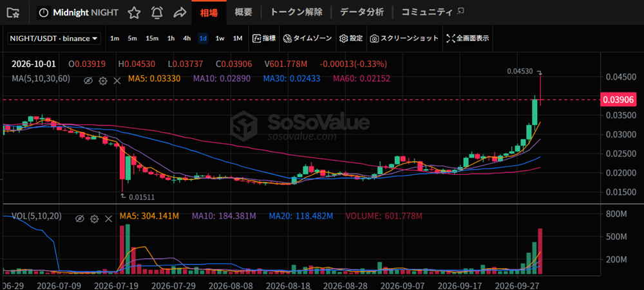Open the watchlist folder star icon

point(14,13)
